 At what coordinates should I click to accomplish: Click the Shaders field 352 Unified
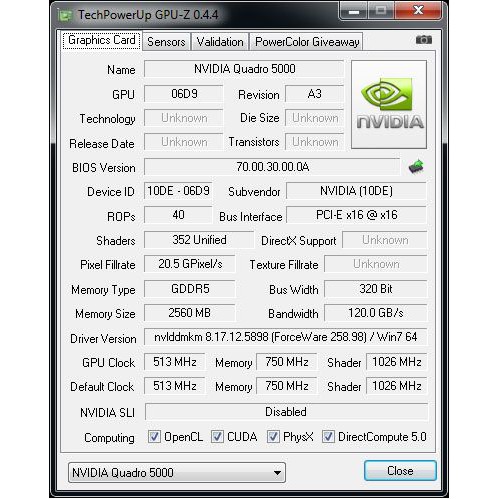(199, 240)
